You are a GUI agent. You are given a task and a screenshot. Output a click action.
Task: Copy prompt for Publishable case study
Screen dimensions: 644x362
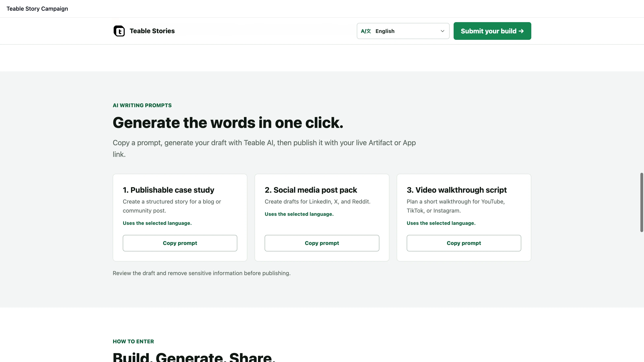(x=180, y=243)
